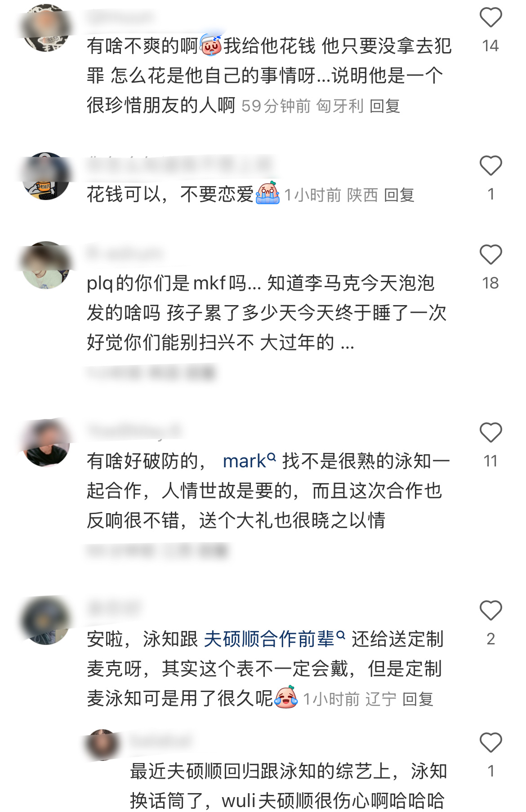Like the '花钱可以，不要恋爱' comment
Screen dimensions: 526x812
coord(490,165)
